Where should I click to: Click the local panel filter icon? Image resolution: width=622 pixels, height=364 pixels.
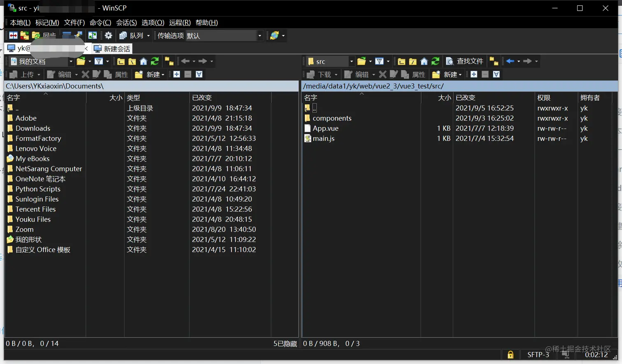point(99,61)
